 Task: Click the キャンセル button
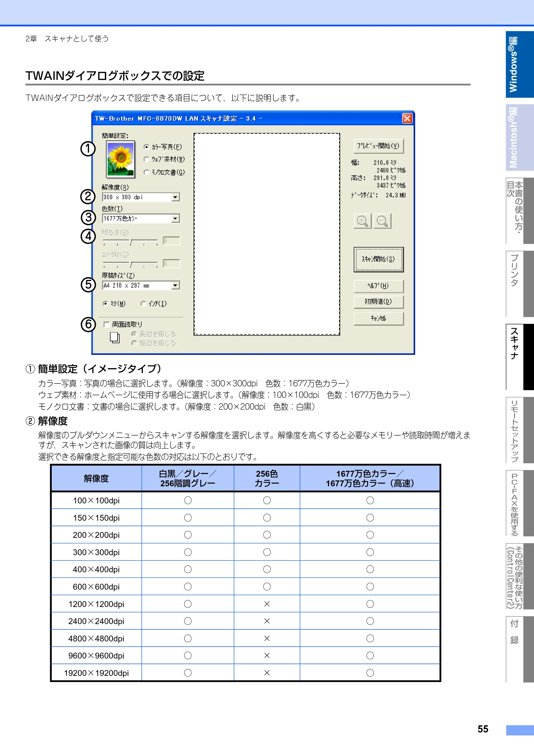379,318
